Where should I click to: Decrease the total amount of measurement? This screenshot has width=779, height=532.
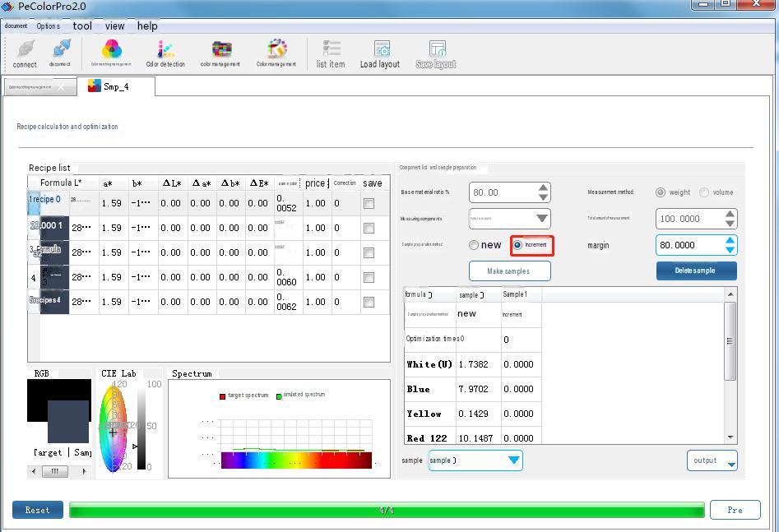click(730, 224)
